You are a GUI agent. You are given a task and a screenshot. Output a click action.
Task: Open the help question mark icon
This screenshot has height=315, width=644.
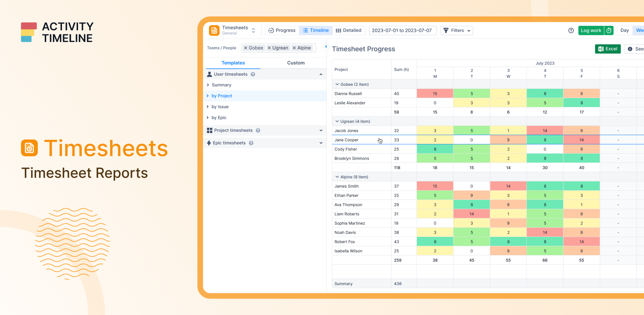coord(571,30)
